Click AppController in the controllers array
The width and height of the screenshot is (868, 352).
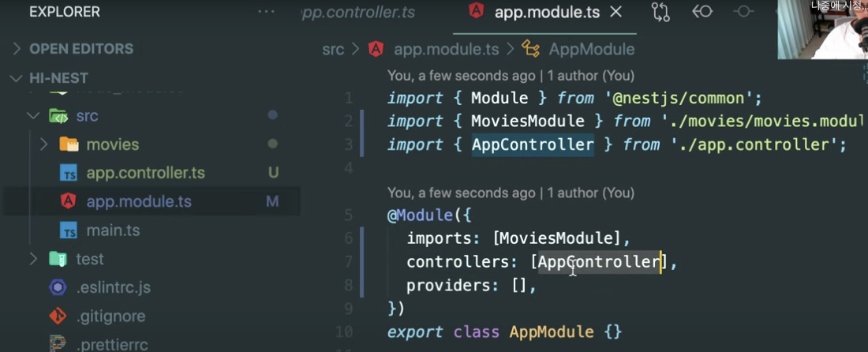tap(598, 262)
